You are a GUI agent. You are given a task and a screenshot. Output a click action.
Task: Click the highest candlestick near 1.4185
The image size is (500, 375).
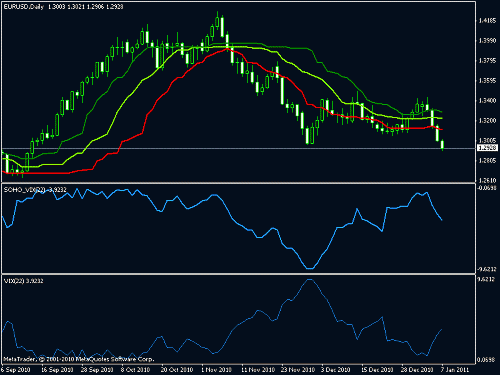217,22
